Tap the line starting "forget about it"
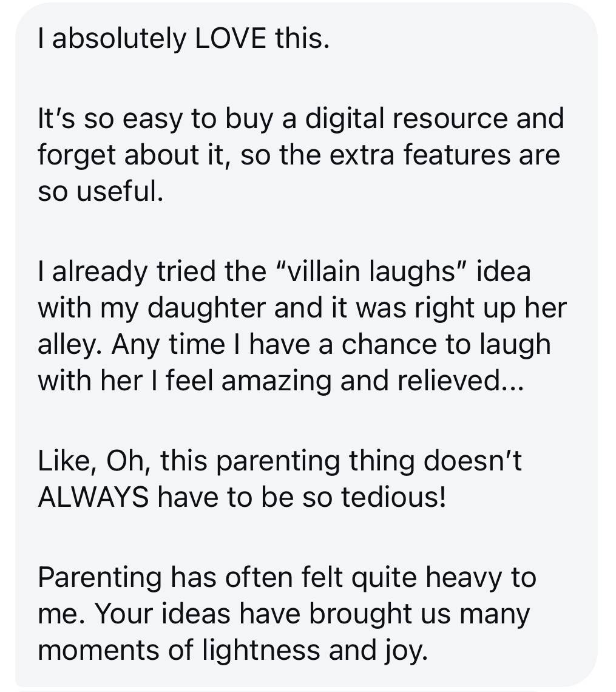The image size is (616, 692). click(299, 155)
